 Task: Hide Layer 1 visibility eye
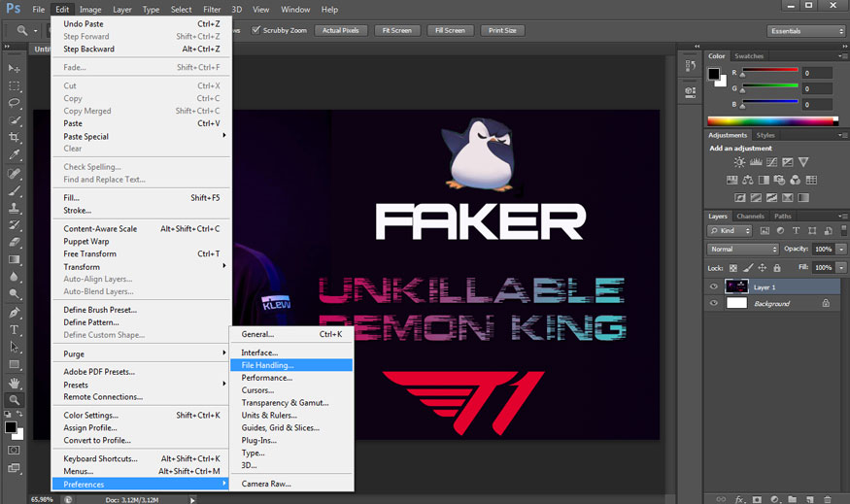tap(713, 286)
